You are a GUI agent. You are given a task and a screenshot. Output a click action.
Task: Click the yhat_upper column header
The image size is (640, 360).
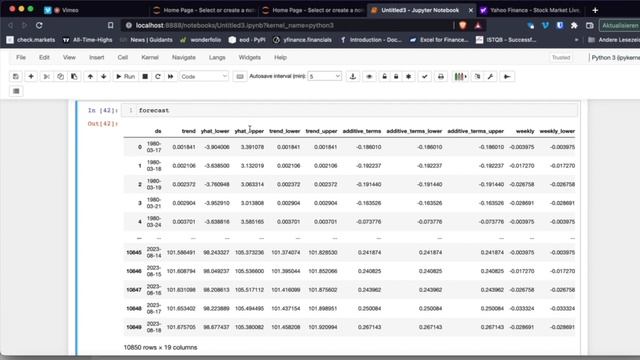coord(249,131)
